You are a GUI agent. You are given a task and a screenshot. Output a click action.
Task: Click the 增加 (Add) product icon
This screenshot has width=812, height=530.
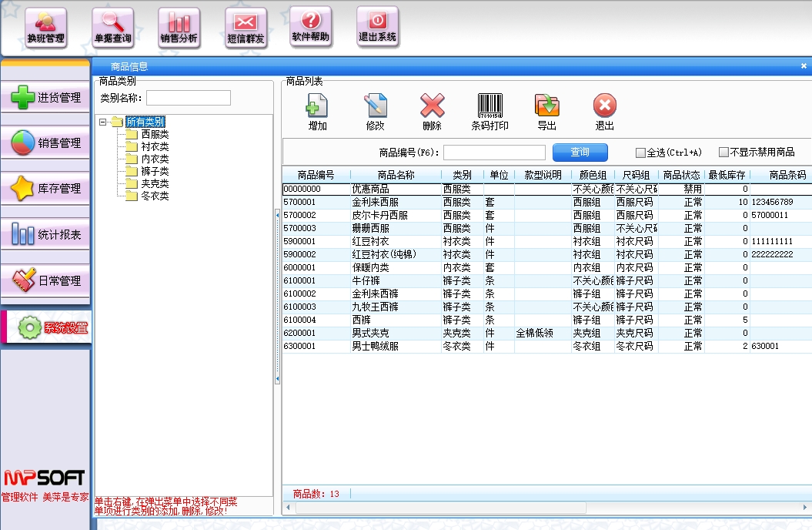pyautogui.click(x=317, y=112)
